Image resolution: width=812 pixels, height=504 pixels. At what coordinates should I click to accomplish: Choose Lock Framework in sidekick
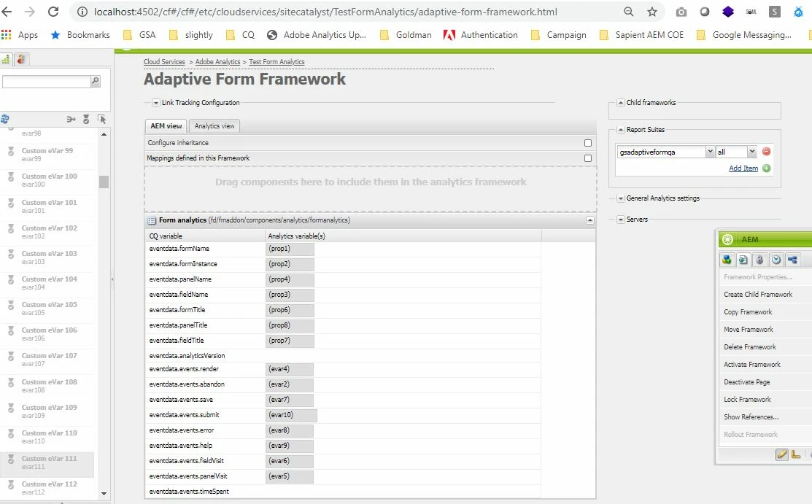tap(747, 400)
